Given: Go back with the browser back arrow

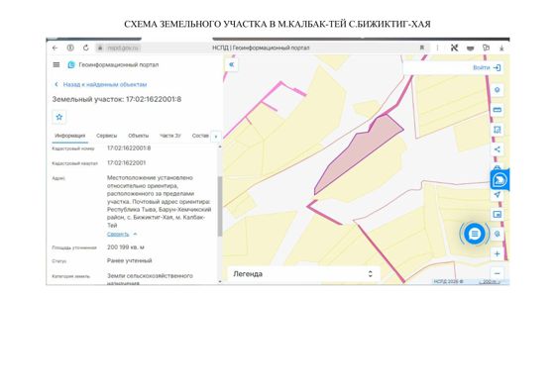Looking at the screenshot, I should (55, 48).
